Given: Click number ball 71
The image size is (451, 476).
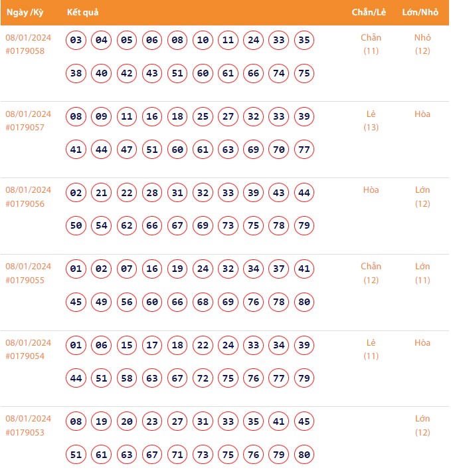Looking at the screenshot, I should tap(177, 455).
